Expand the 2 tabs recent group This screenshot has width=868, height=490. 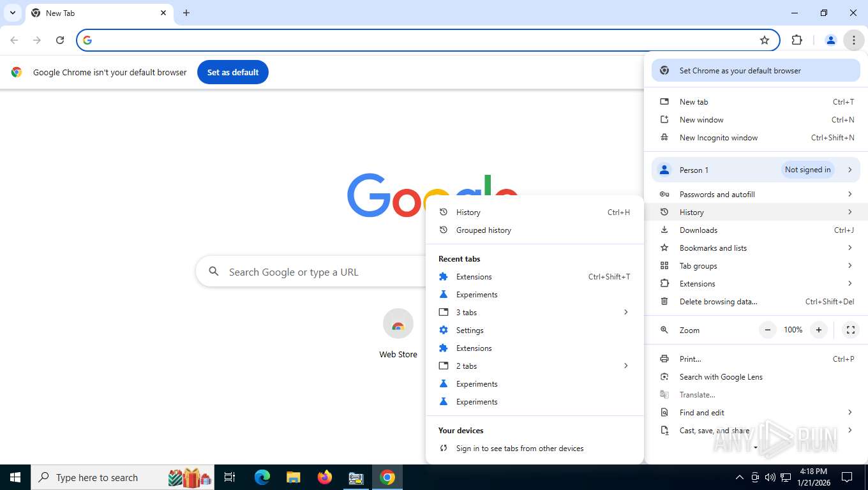point(535,366)
